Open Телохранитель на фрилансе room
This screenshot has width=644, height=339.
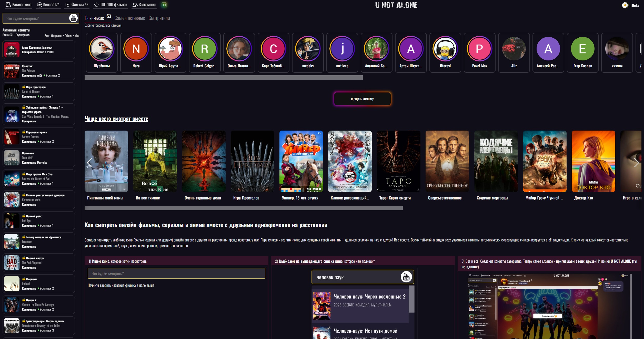click(39, 242)
